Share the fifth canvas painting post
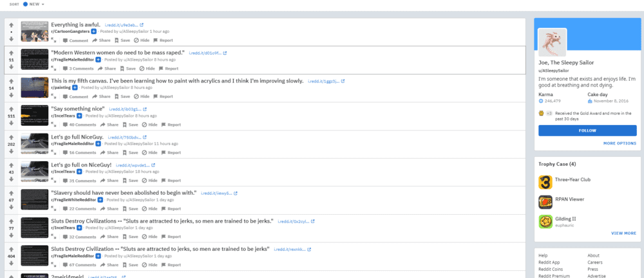Image resolution: width=644 pixels, height=278 pixels. (102, 97)
